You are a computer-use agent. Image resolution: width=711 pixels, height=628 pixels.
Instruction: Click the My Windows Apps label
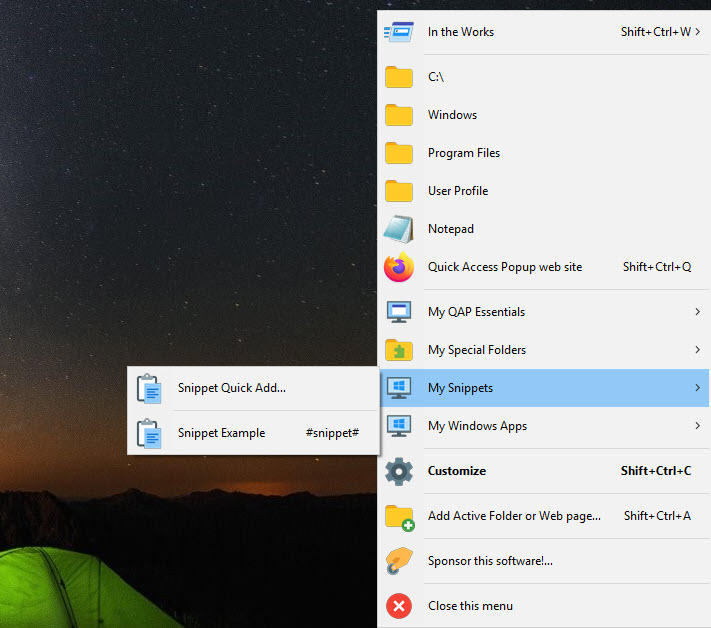[x=477, y=426]
